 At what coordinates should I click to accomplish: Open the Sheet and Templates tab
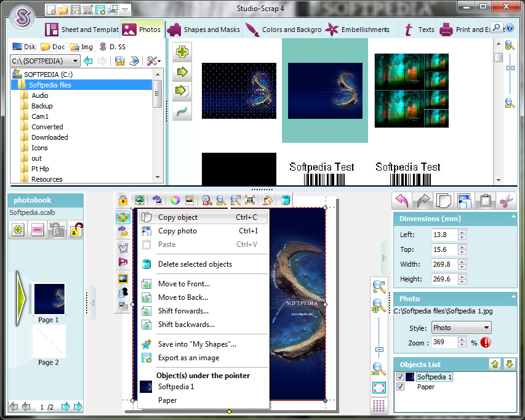[82, 30]
